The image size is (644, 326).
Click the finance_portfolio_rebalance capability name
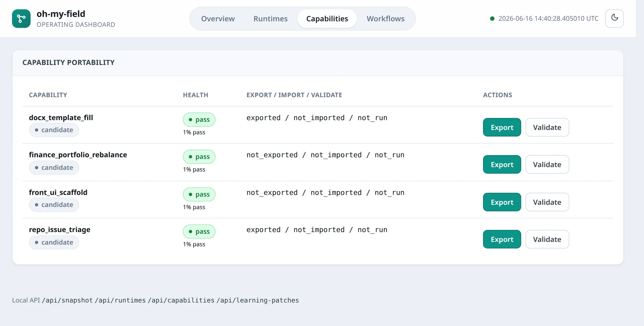(x=78, y=155)
